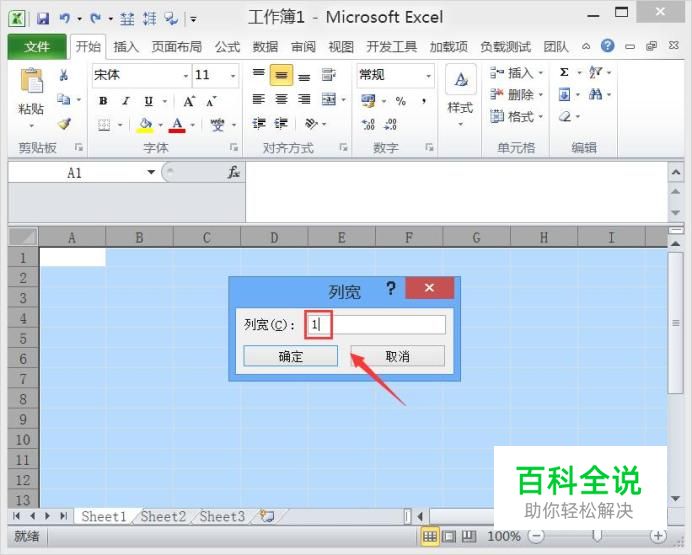Toggle Bold formatting
Screen dimensions: 692x555
pyautogui.click(x=103, y=101)
